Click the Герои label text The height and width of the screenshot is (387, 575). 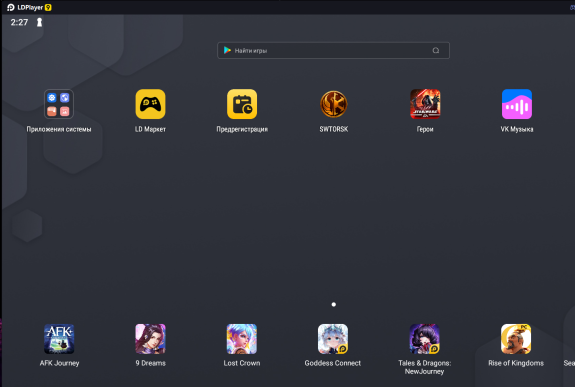[x=425, y=129]
